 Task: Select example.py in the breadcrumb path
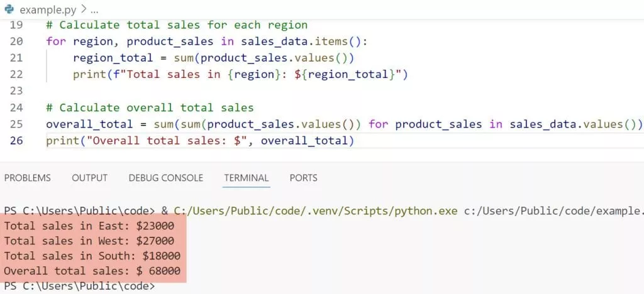[x=49, y=10]
